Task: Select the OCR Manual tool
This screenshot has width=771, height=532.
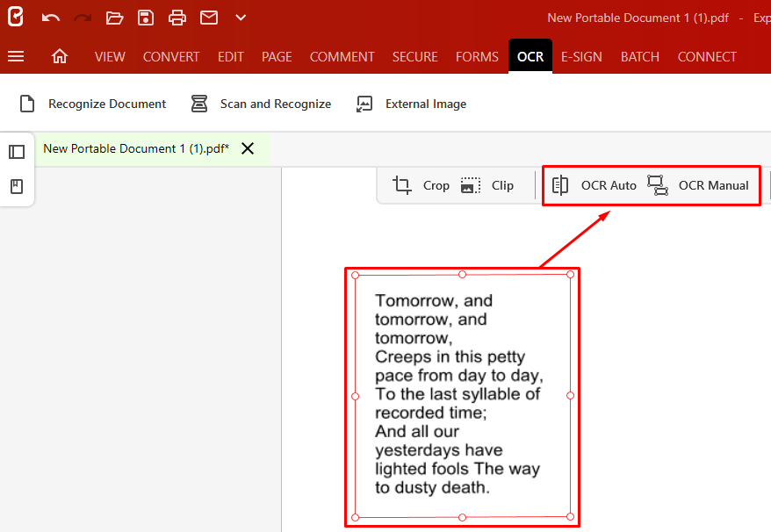Action: (699, 185)
